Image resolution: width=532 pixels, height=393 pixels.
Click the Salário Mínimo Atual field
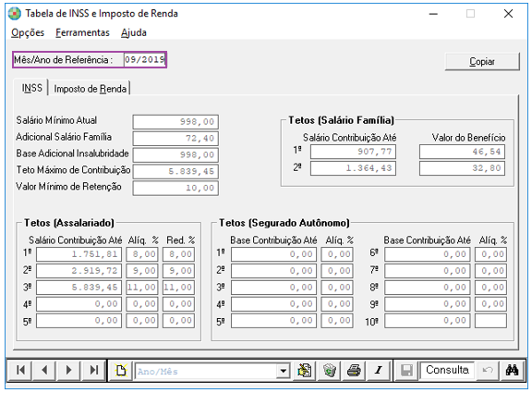point(175,122)
